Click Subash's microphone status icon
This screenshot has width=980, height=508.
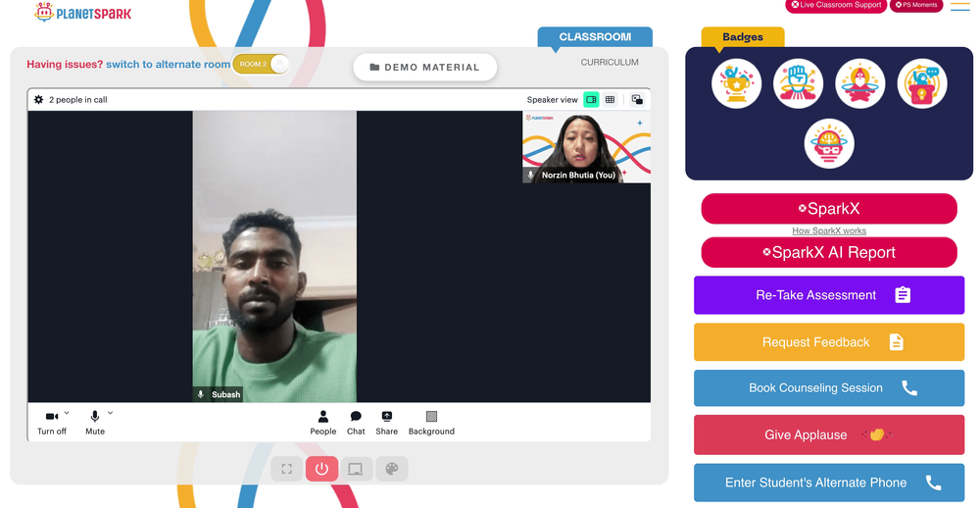pyautogui.click(x=201, y=395)
